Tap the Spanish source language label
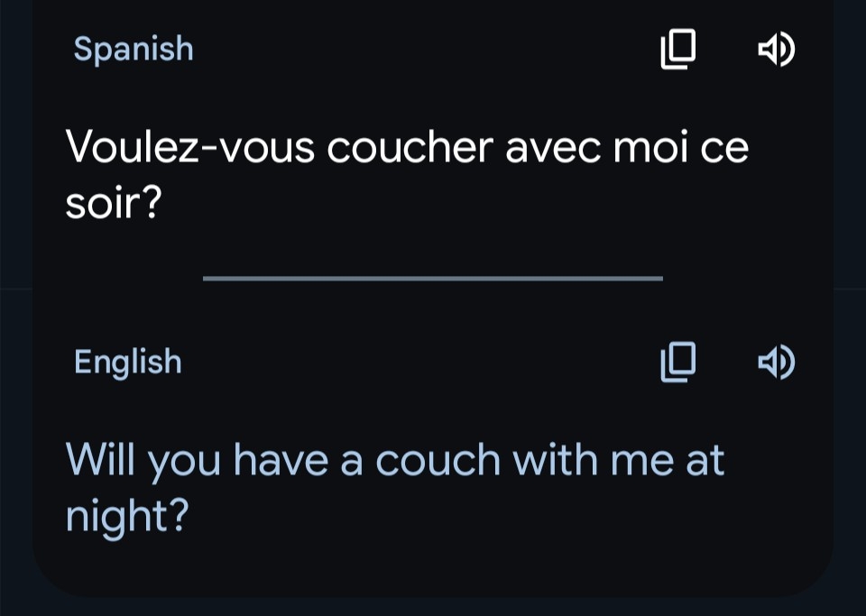 [134, 49]
